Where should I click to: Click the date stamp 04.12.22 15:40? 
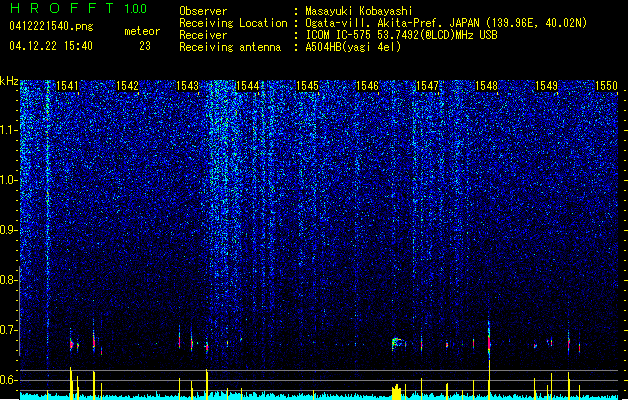[x=51, y=46]
